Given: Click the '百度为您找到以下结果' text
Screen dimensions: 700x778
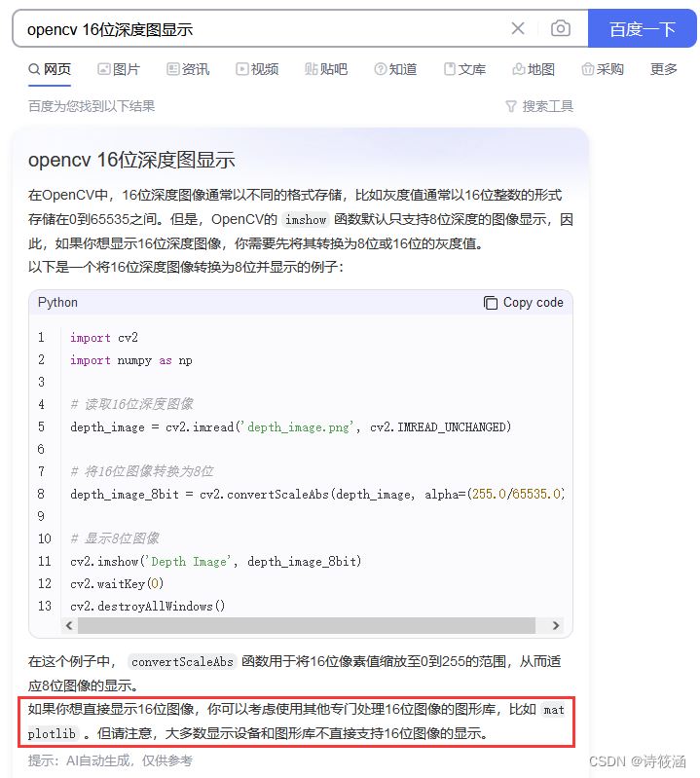Looking at the screenshot, I should click(x=92, y=106).
